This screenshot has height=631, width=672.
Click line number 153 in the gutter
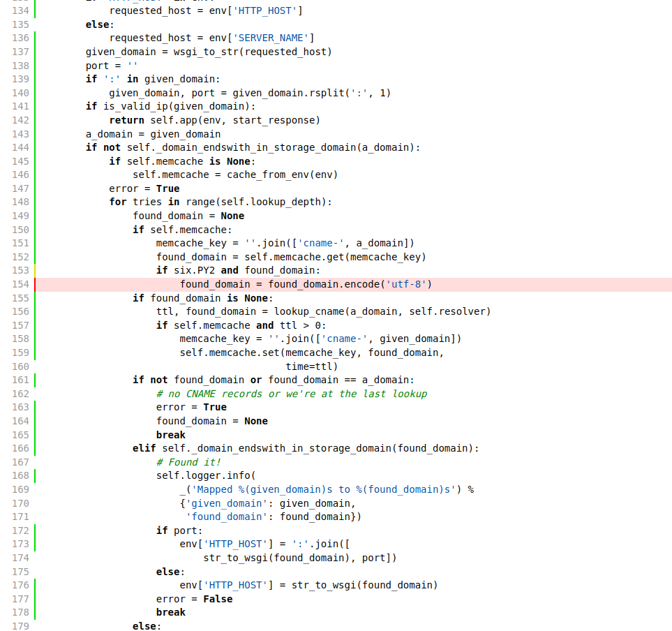coord(20,270)
